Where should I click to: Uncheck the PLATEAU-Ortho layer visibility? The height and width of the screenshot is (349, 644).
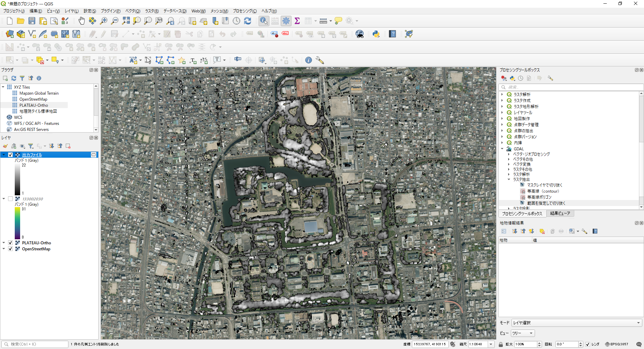click(x=10, y=243)
